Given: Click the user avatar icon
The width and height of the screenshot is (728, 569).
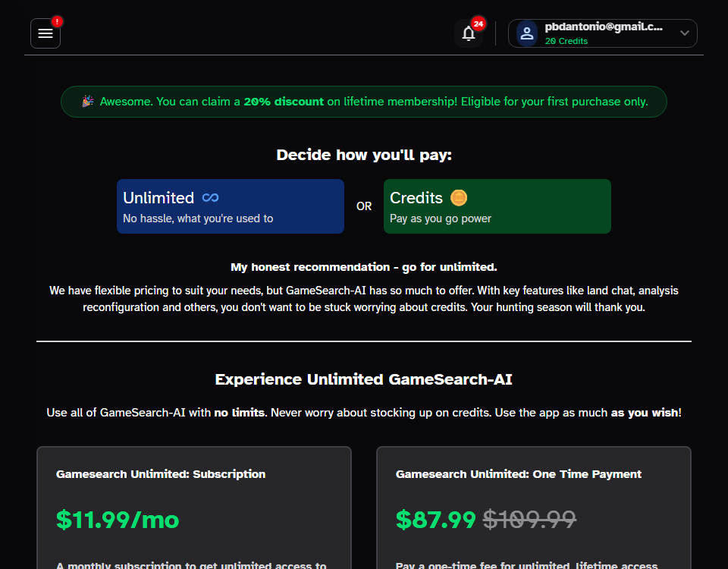Looking at the screenshot, I should pyautogui.click(x=527, y=33).
